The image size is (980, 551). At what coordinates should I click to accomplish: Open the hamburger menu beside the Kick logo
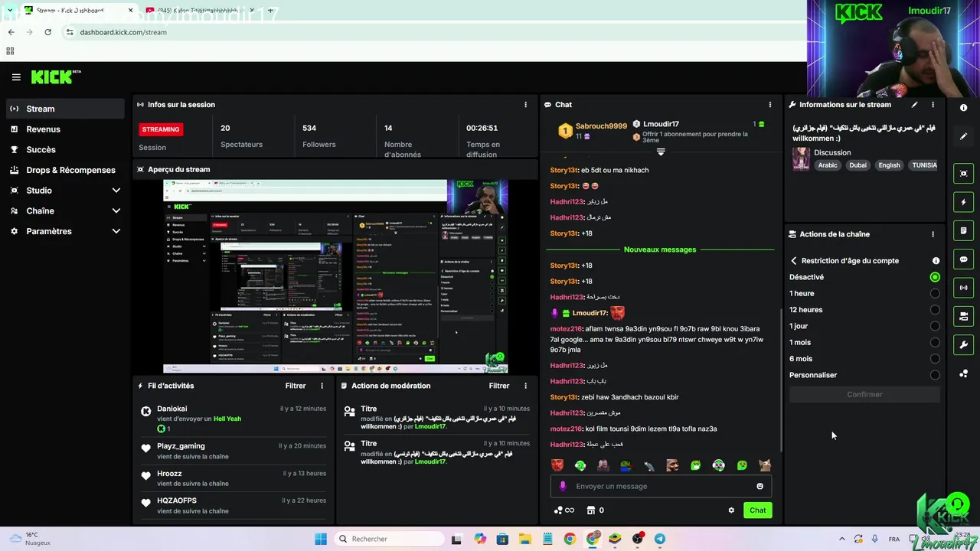[x=16, y=77]
